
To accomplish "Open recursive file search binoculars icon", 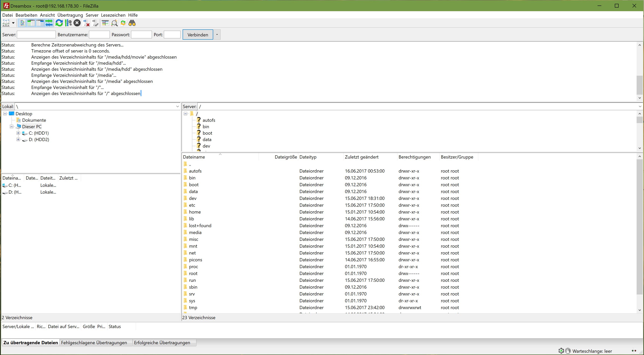I will pyautogui.click(x=132, y=23).
